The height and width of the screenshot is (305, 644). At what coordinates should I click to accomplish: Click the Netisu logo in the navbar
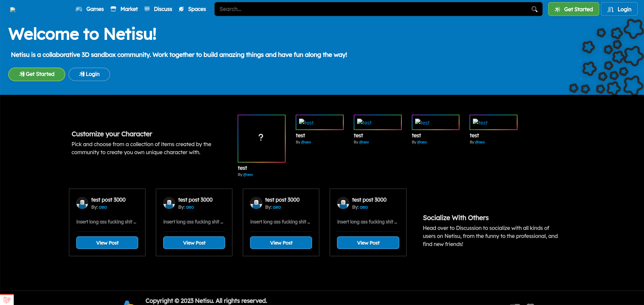tap(13, 10)
